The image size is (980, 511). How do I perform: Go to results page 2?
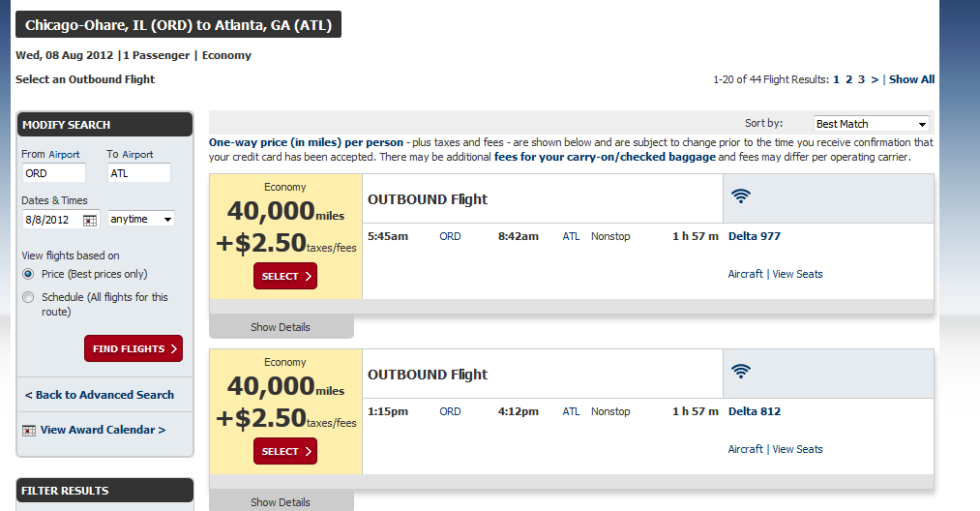coord(848,79)
